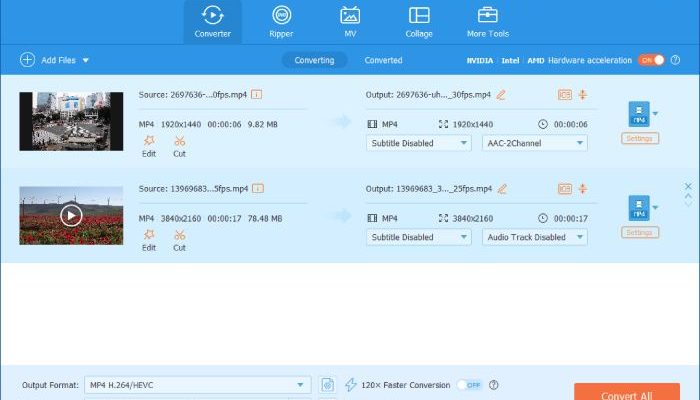700x400 pixels.
Task: Click the 78.48 MB file size
Action: pos(265,219)
